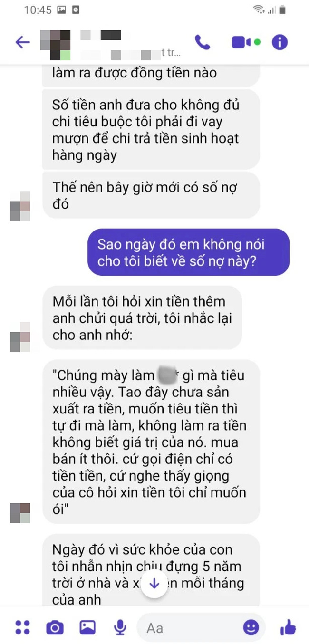Tap sender avatar beside 'Thế nên bây giờ' message
This screenshot has height=644, width=309.
20,206
